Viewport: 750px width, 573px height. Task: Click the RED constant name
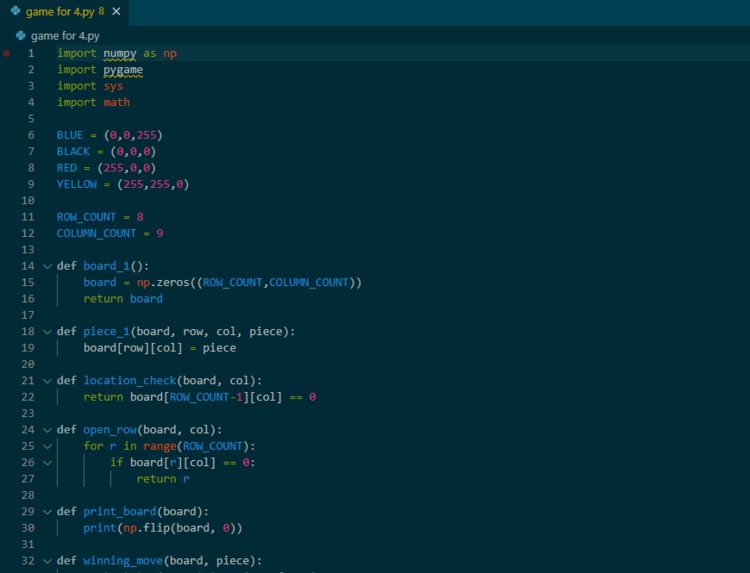click(x=66, y=168)
